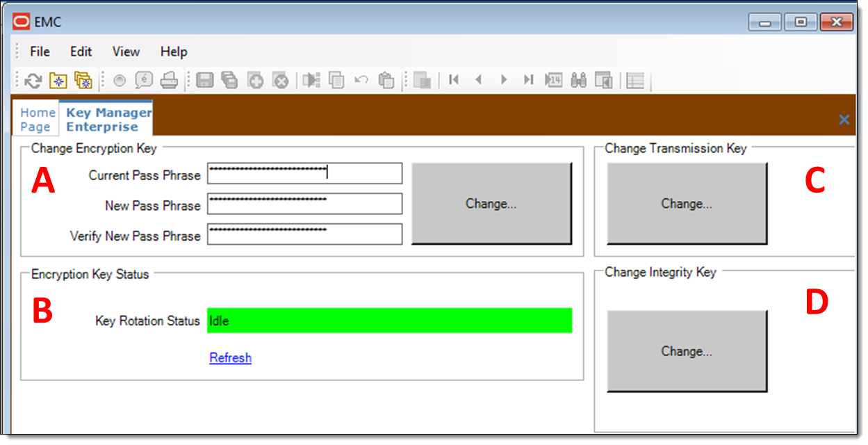Click the Paste clipboard icon
The width and height of the screenshot is (868, 445).
click(386, 81)
